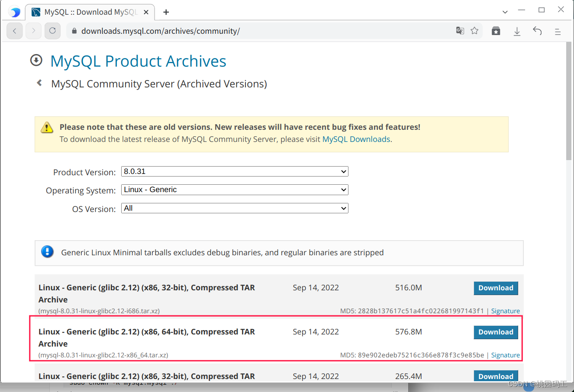Click MySQL Community Server (Archived Versions) heading
This screenshot has width=574, height=392.
(x=159, y=84)
